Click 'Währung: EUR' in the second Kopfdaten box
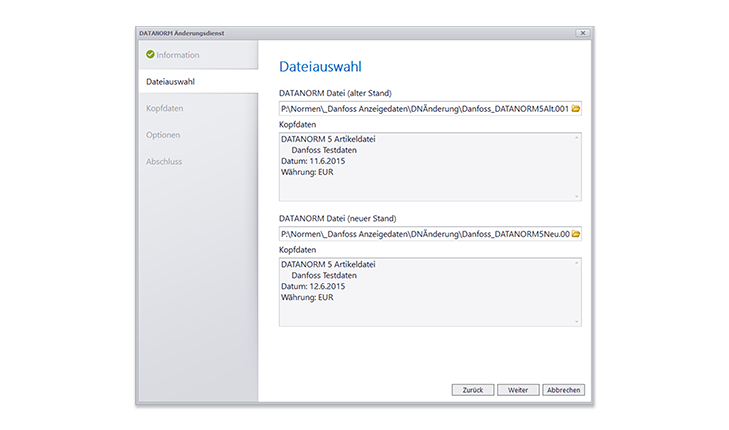The width and height of the screenshot is (729, 430). pyautogui.click(x=307, y=298)
